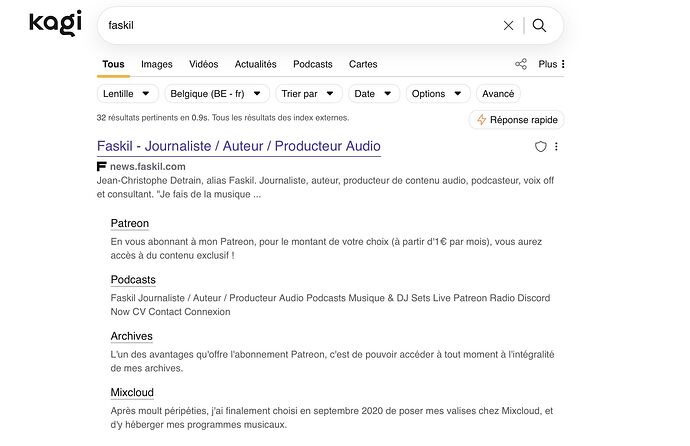The height and width of the screenshot is (446, 690).
Task: Click the lightning icon in Réponse rapide
Action: [x=481, y=120]
